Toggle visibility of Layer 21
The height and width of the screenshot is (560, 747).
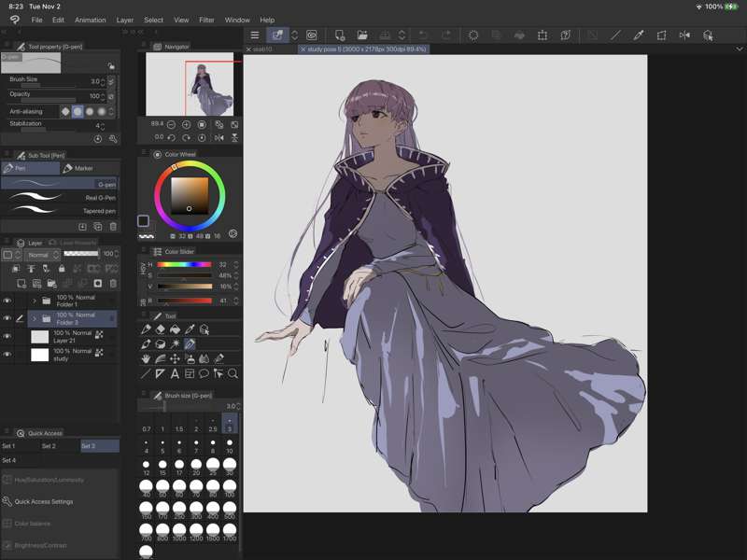point(7,336)
